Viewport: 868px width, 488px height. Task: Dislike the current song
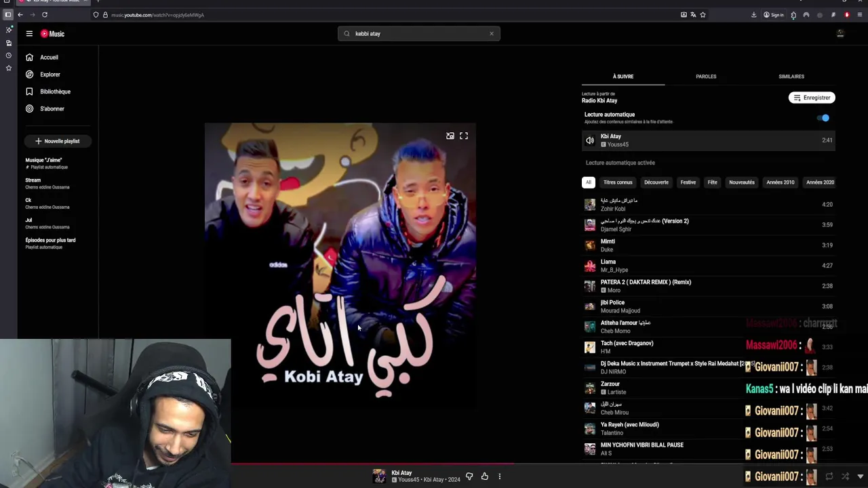[x=469, y=476]
